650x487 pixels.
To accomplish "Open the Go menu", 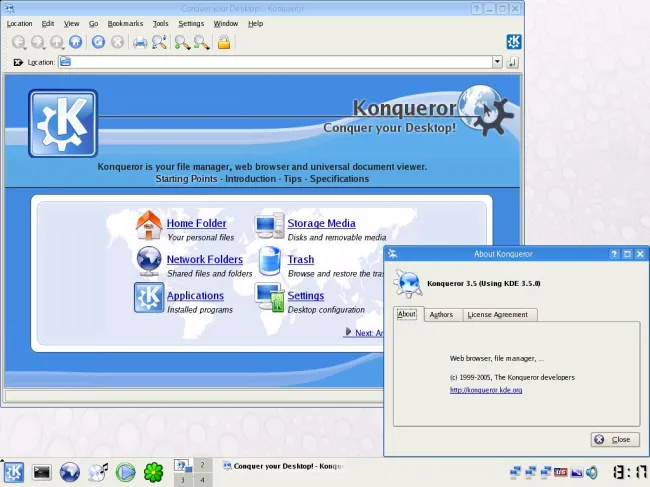I will (93, 24).
